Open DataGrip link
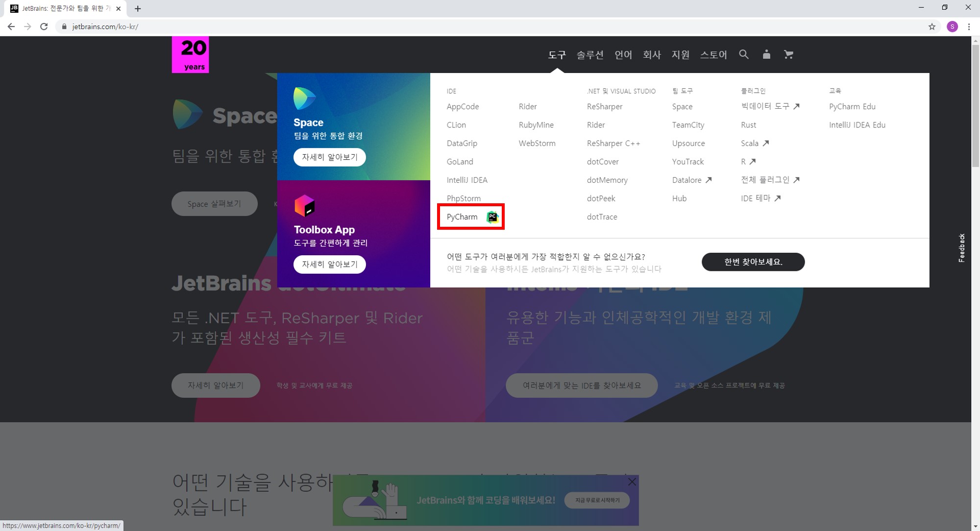Viewport: 980px width, 531px height. tap(462, 143)
